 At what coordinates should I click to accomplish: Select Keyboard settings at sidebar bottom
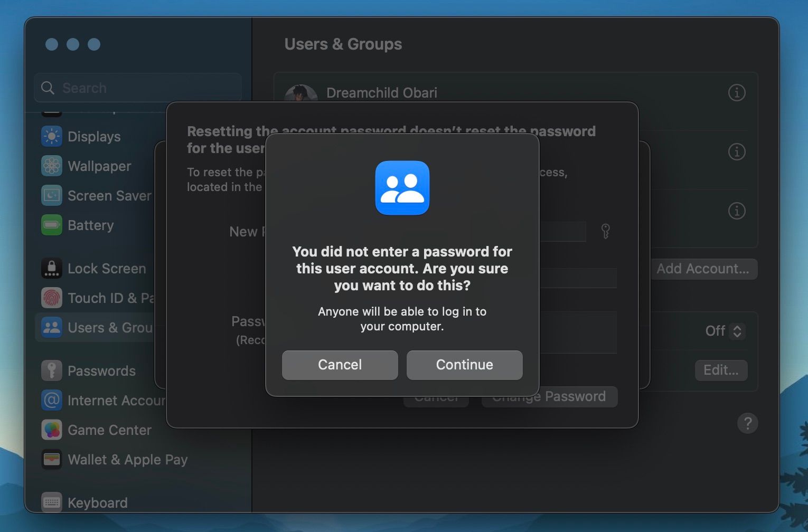(97, 502)
